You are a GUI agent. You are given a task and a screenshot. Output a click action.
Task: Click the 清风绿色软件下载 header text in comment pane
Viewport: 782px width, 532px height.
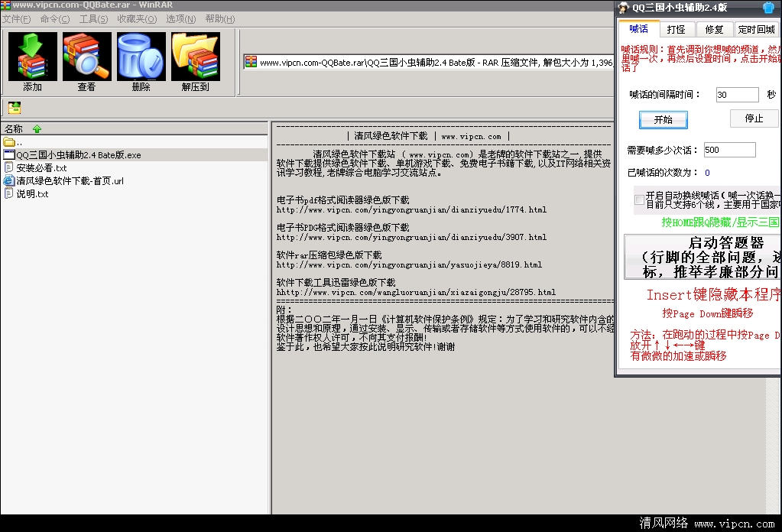pos(391,136)
